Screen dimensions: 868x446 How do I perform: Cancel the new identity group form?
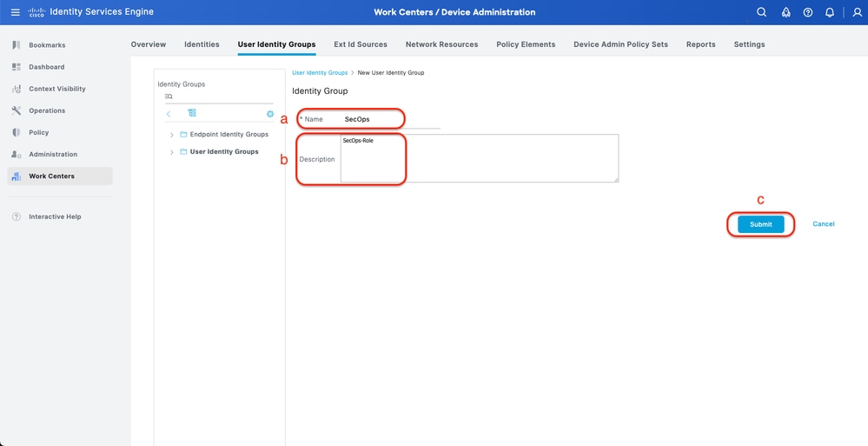(823, 223)
